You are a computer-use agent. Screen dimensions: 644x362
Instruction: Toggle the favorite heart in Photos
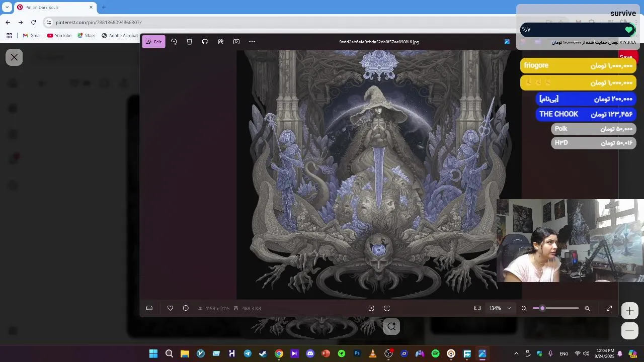pyautogui.click(x=170, y=308)
